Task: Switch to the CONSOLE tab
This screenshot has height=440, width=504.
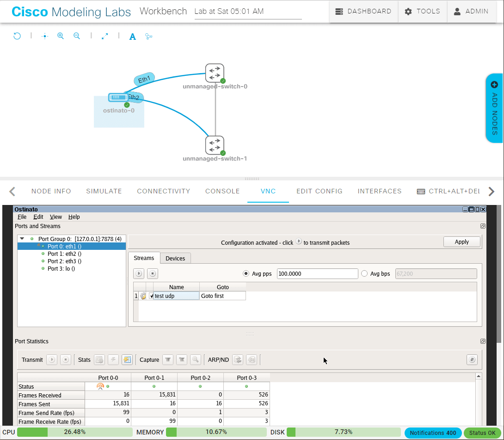Action: [222, 191]
